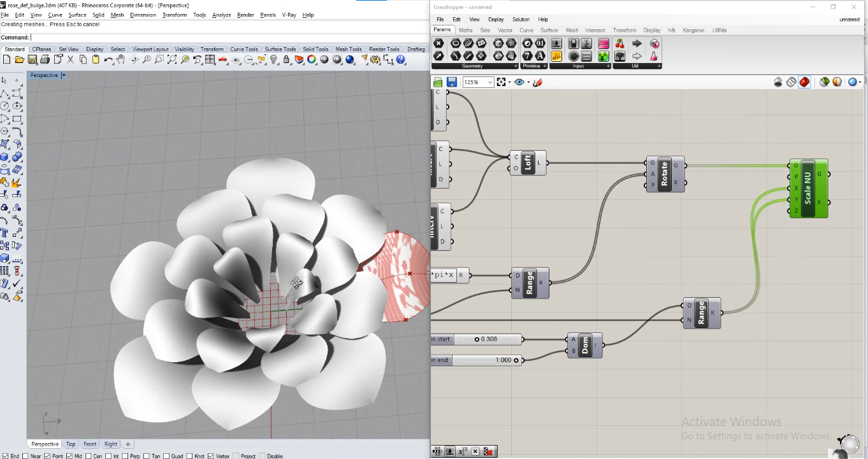The width and height of the screenshot is (868, 459).
Task: Click the start number slider at 0.308
Action: coord(477,339)
